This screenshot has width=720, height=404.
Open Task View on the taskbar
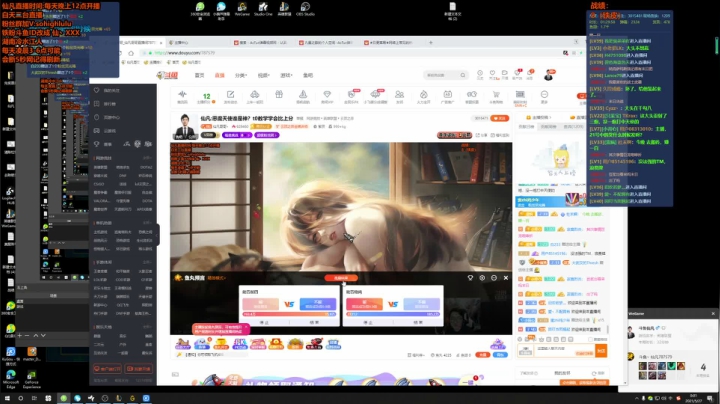click(34, 398)
